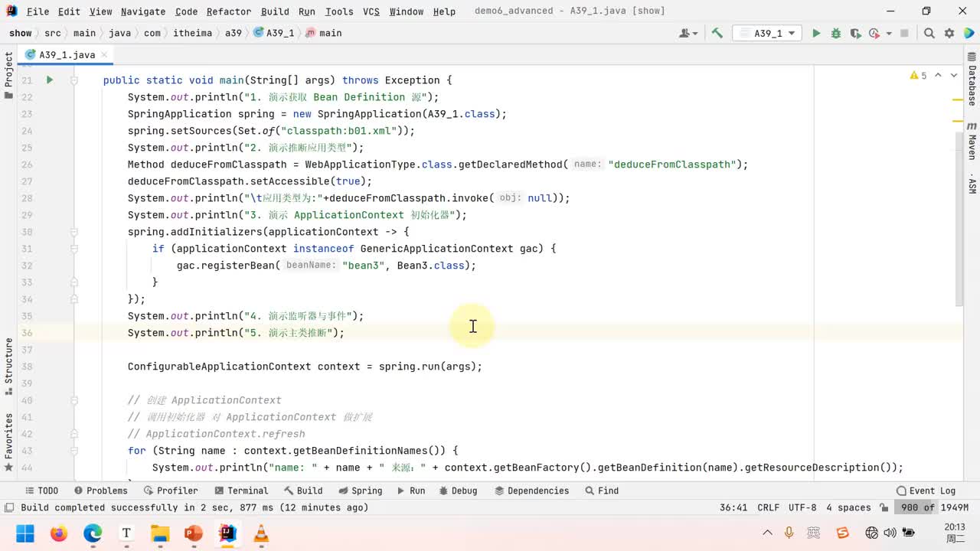Open the Profiler tool window
The height and width of the screenshot is (551, 980).
coord(170,491)
